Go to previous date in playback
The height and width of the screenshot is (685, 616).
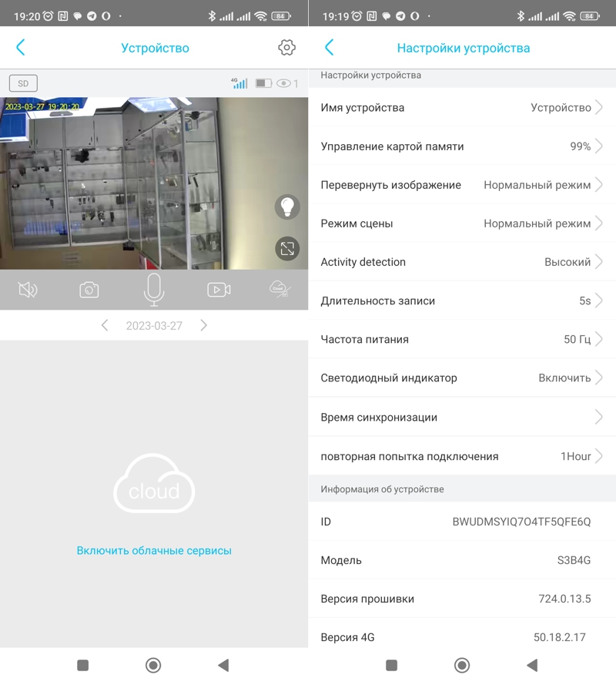[105, 325]
